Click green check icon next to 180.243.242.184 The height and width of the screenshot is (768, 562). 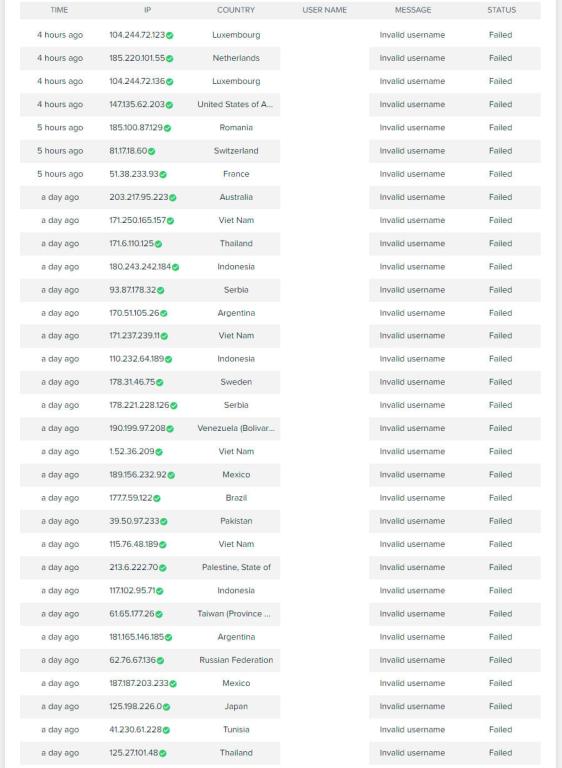tap(175, 267)
